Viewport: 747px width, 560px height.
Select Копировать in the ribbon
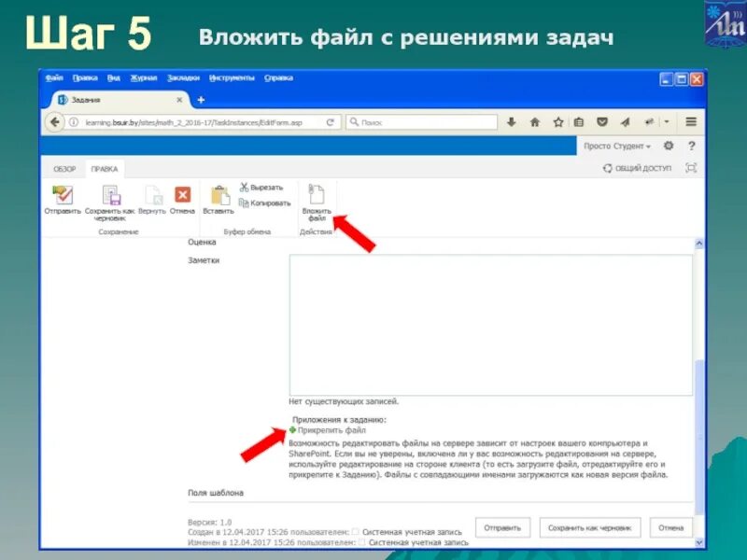265,203
